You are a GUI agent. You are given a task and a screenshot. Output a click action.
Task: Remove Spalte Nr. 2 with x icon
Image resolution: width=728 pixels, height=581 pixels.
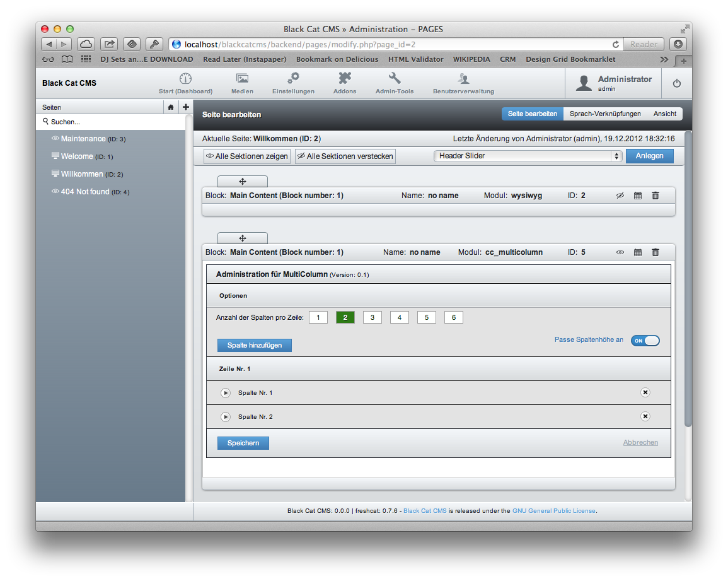(645, 416)
